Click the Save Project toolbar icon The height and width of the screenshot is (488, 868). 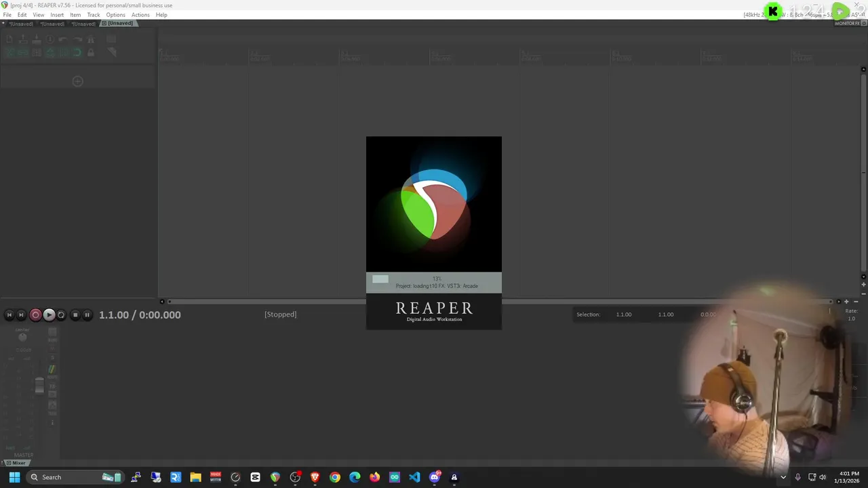[x=37, y=39]
